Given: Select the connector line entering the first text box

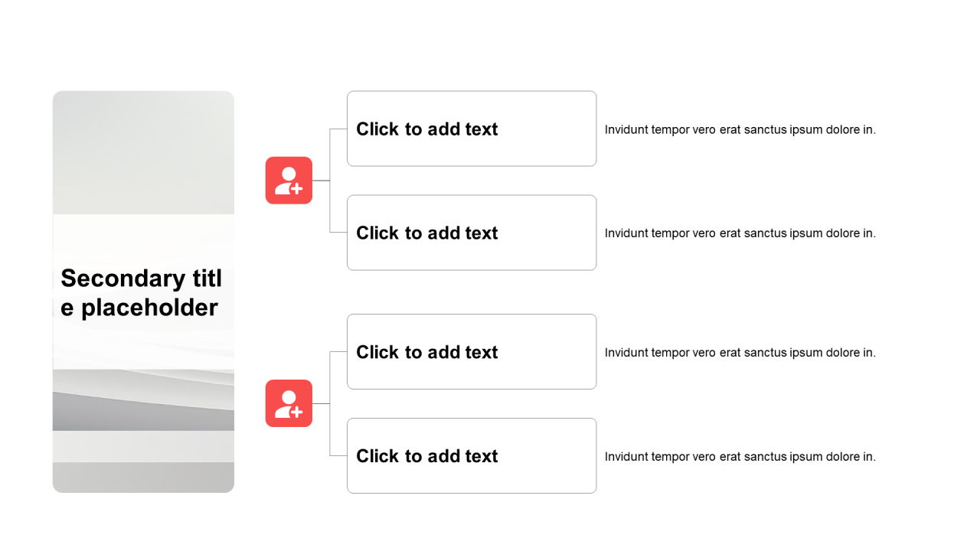Looking at the screenshot, I should coord(338,129).
